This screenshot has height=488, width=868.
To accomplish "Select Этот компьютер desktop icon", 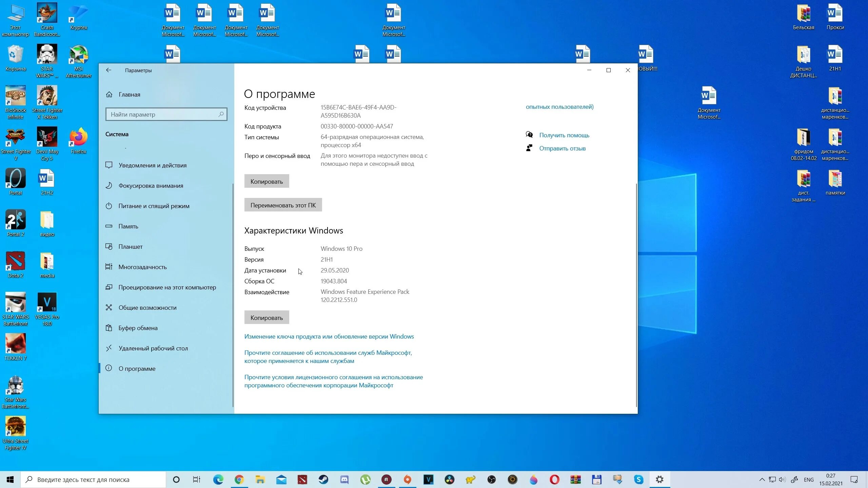I will pos(15,20).
